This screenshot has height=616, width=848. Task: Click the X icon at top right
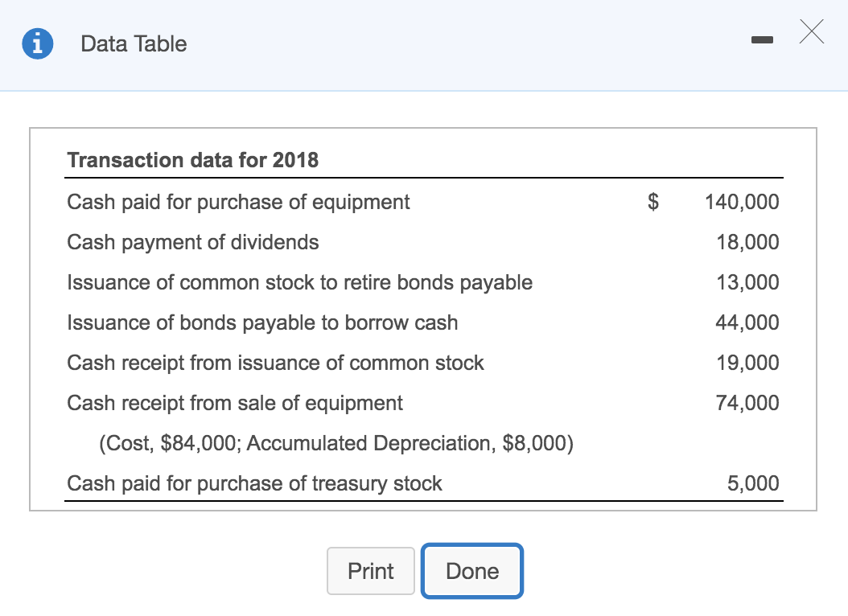tap(811, 32)
